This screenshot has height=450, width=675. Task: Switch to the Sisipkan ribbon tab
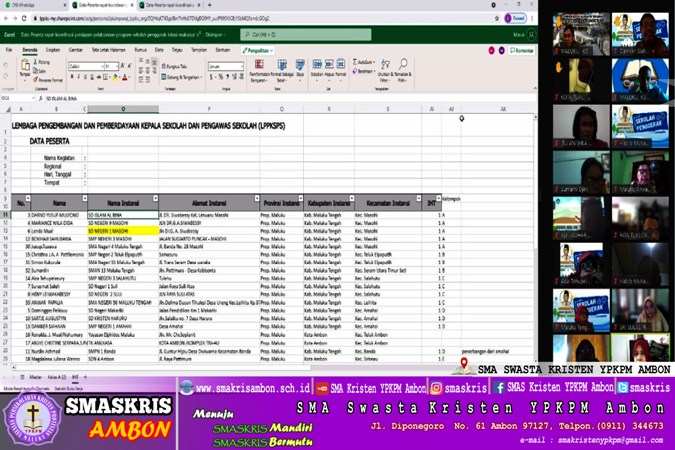tap(53, 50)
